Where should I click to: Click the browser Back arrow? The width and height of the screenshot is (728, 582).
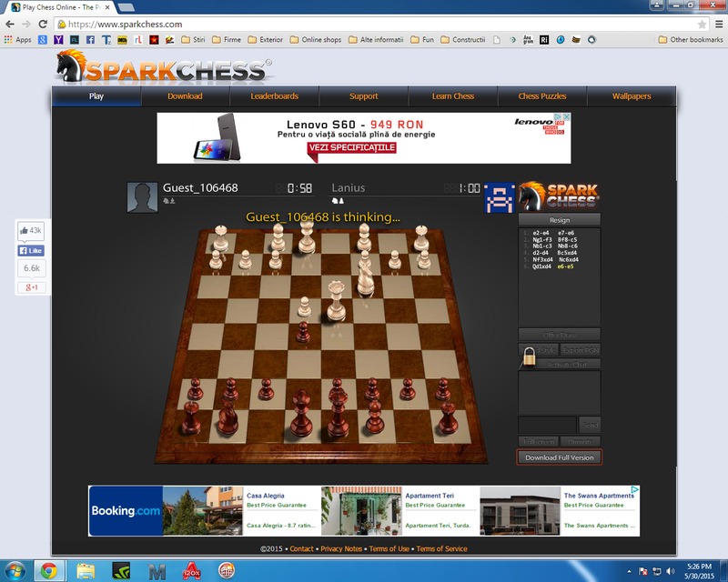[10, 25]
